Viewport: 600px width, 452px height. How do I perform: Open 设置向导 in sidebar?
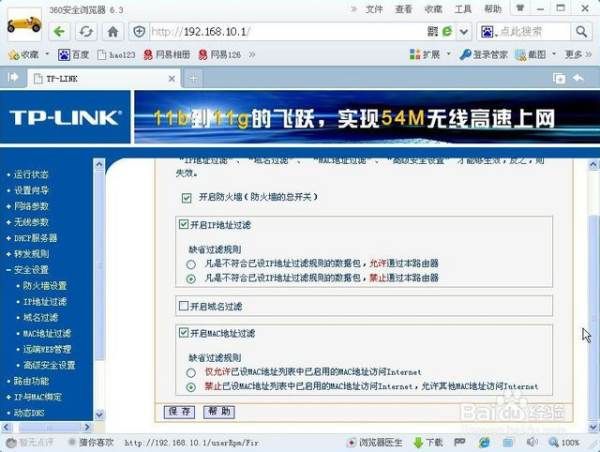31,190
